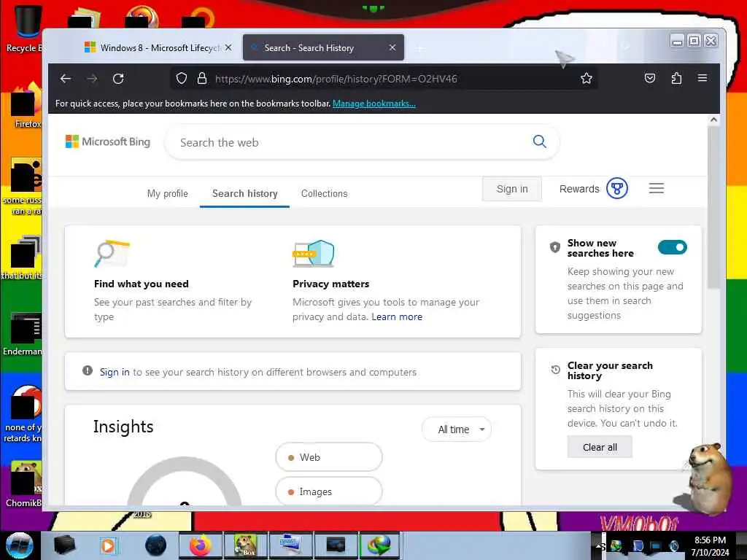The image size is (747, 560).
Task: Click the Insights heading
Action: coord(123,427)
